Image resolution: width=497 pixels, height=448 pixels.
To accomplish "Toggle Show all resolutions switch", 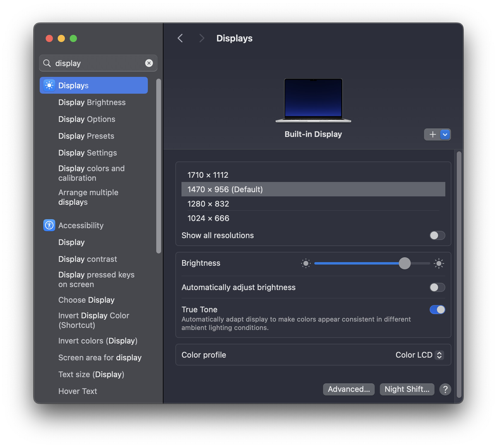I will pyautogui.click(x=437, y=235).
